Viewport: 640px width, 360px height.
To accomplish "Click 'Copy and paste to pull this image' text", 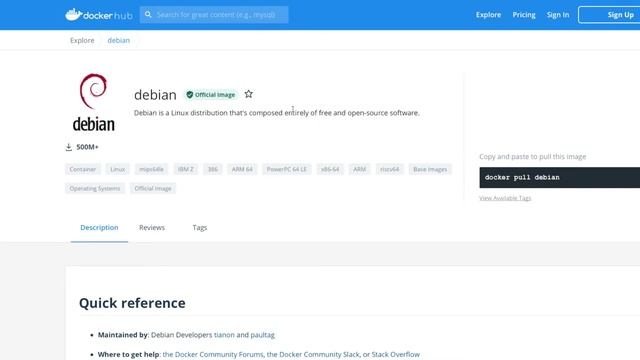I will [533, 156].
